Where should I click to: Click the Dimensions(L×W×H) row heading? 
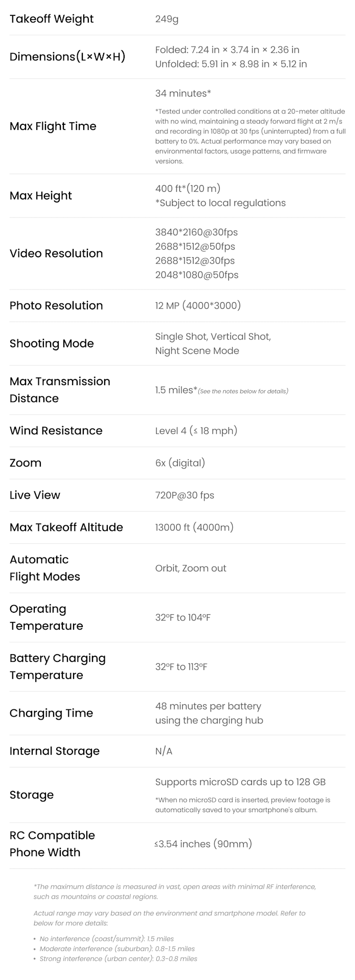tap(67, 56)
